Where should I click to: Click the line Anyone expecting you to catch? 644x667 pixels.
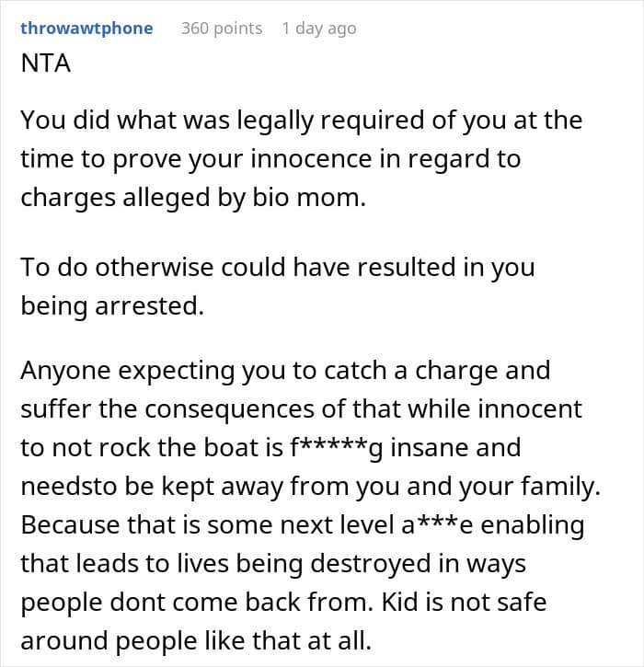coord(285,371)
